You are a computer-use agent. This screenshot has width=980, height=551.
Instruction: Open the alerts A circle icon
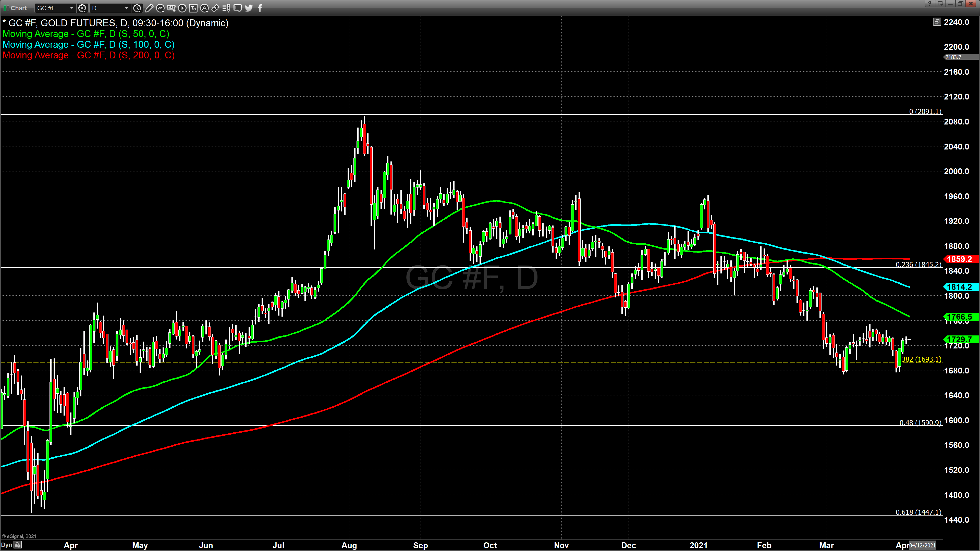[x=204, y=8]
